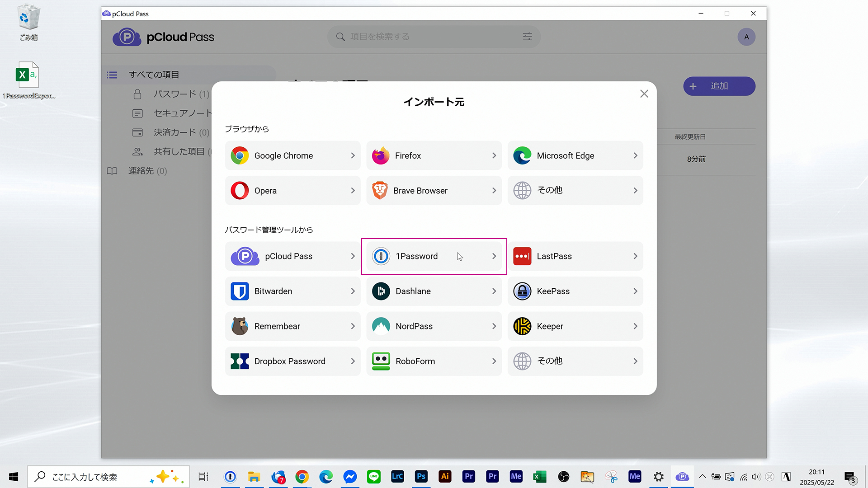Expand RoboForm import chevron

(x=494, y=361)
